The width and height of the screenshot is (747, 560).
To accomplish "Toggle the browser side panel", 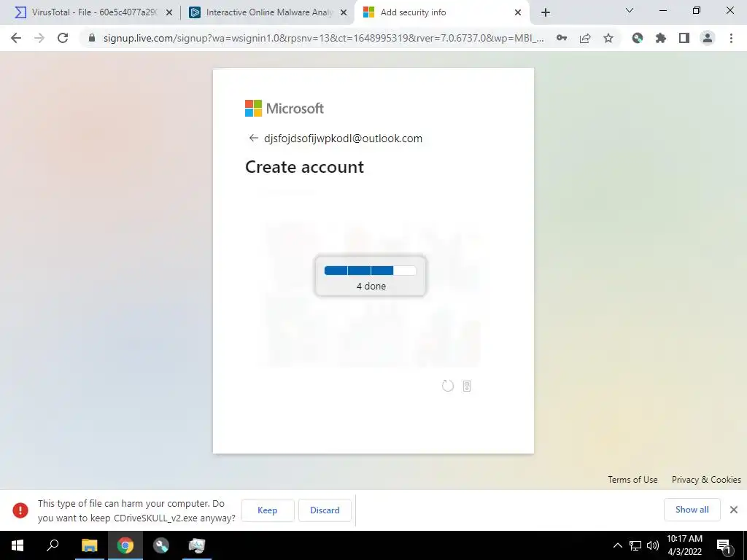I will [684, 38].
